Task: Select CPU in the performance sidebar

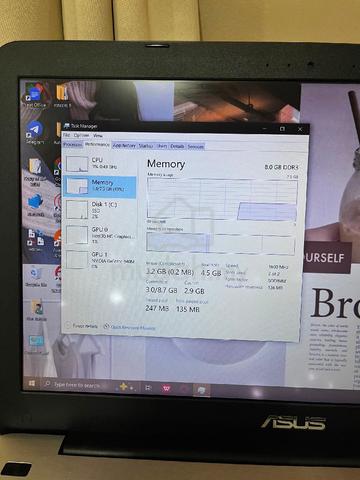Action: pos(100,163)
